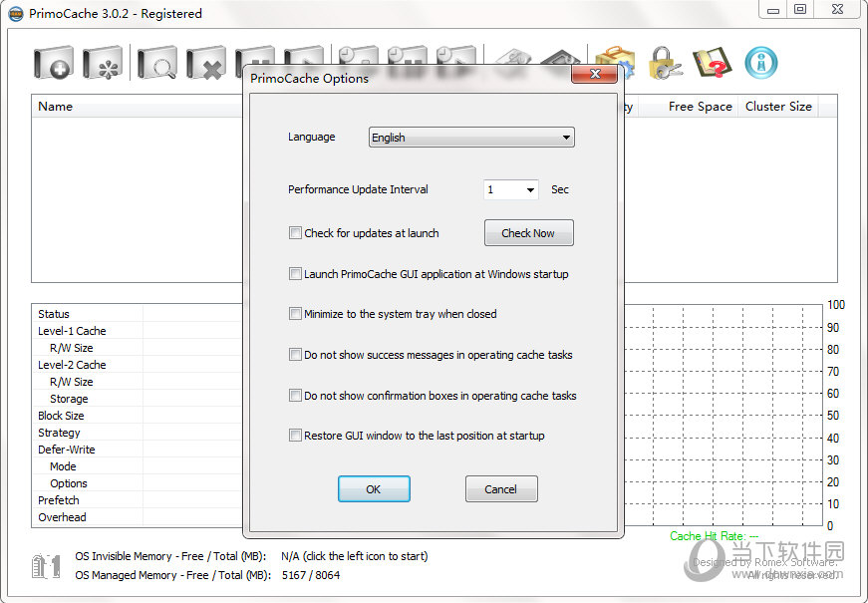Click the Storage row label

tap(69, 399)
